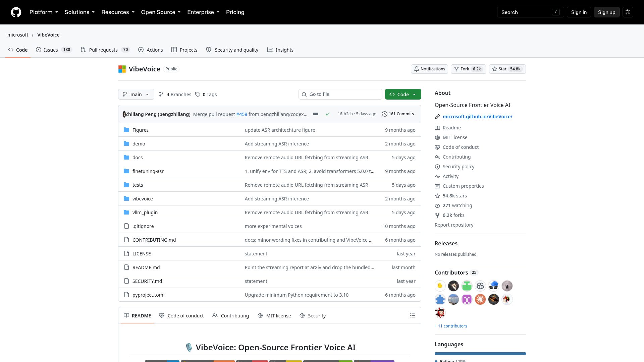Open the 0 Tags link
The height and width of the screenshot is (362, 644).
(x=206, y=95)
